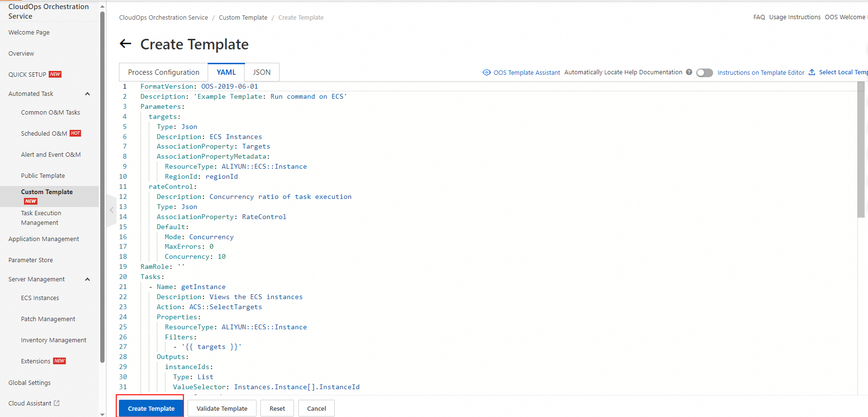Viewport: 868px width, 417px height.
Task: Click the Validate Template button
Action: (222, 408)
